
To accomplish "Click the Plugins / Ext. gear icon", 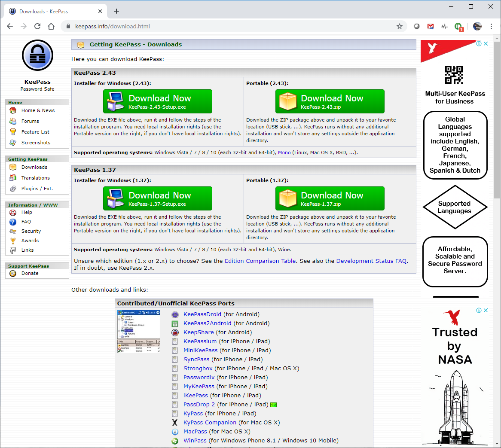I will [x=13, y=189].
